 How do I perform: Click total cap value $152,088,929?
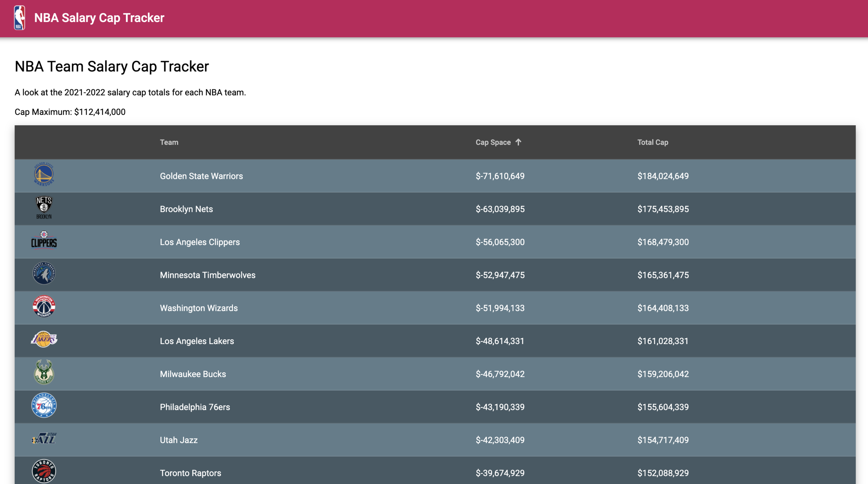(x=663, y=473)
